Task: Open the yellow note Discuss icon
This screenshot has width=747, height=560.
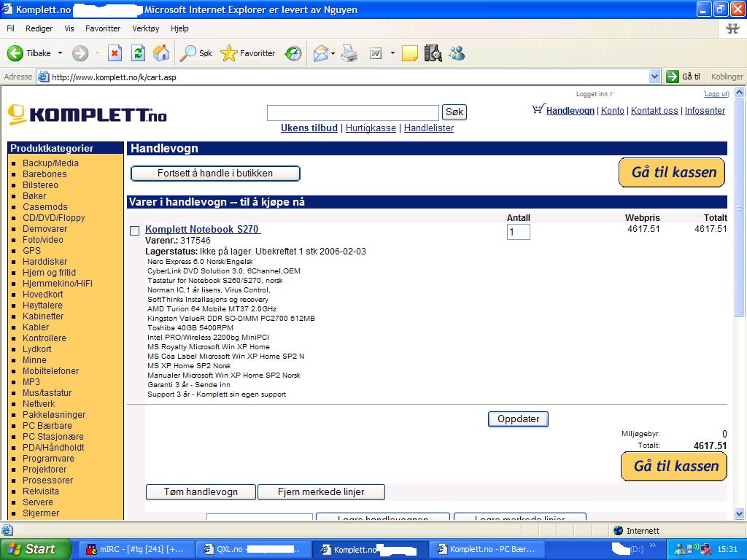Action: 410,53
